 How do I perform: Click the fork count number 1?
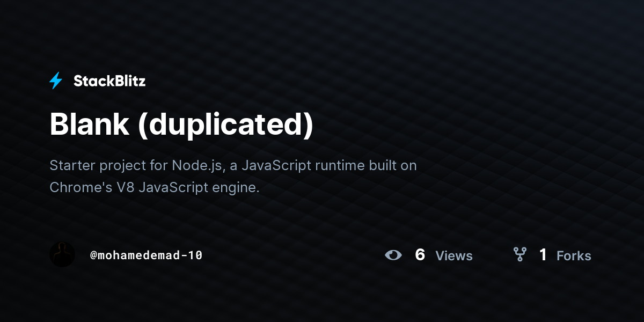click(543, 255)
